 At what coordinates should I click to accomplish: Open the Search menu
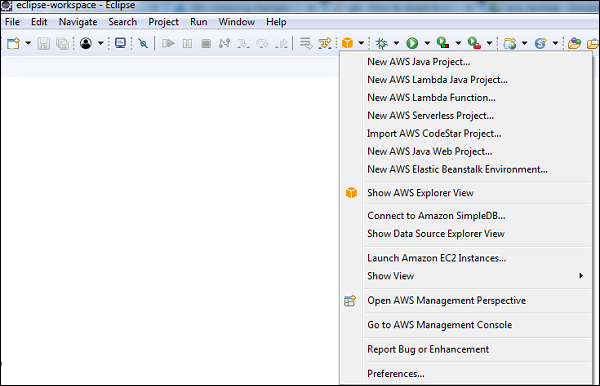[x=122, y=22]
